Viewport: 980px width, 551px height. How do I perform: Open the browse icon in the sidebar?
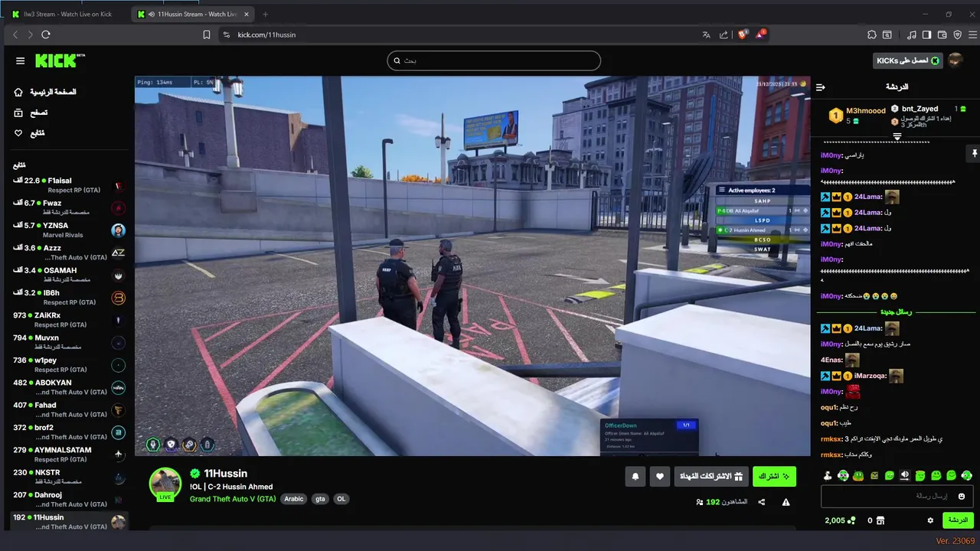(18, 112)
